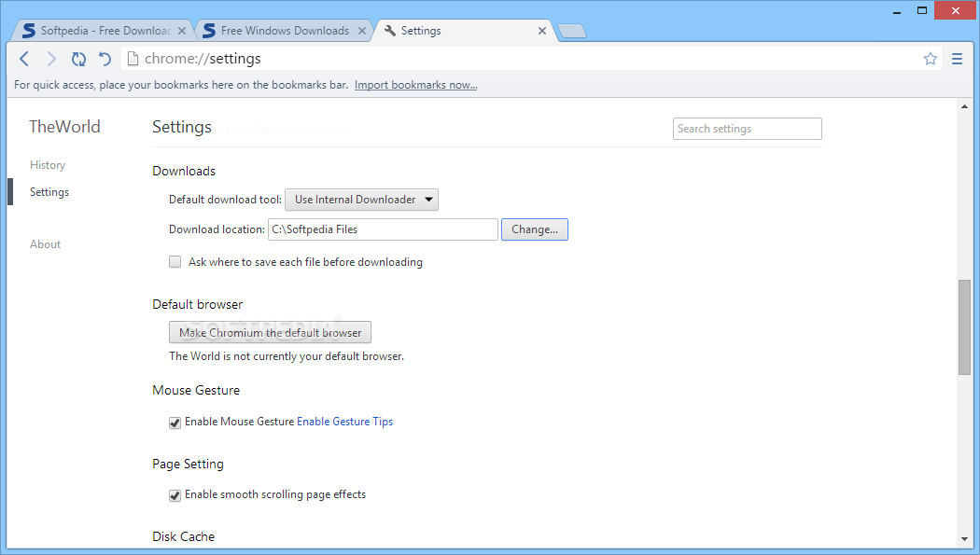
Task: Focus the Search settings field
Action: tap(747, 129)
